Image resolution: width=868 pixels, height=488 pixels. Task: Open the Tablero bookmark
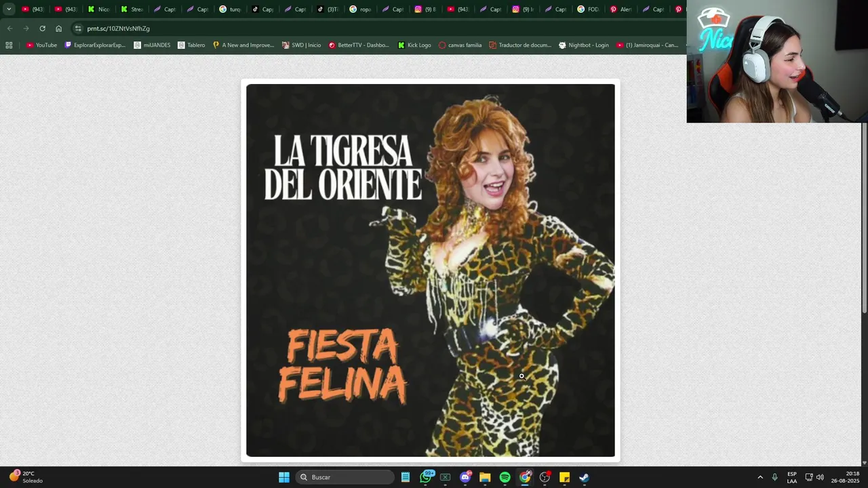(191, 45)
